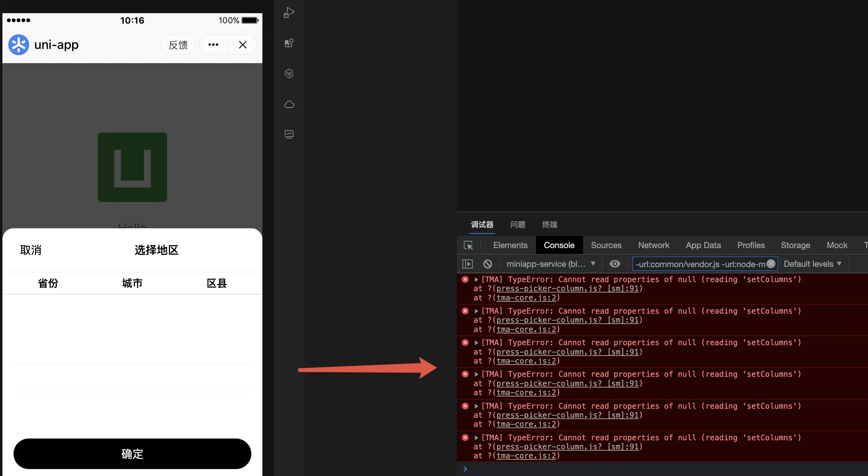Tap 取消 to cancel region picker
This screenshot has height=476, width=868.
click(31, 250)
